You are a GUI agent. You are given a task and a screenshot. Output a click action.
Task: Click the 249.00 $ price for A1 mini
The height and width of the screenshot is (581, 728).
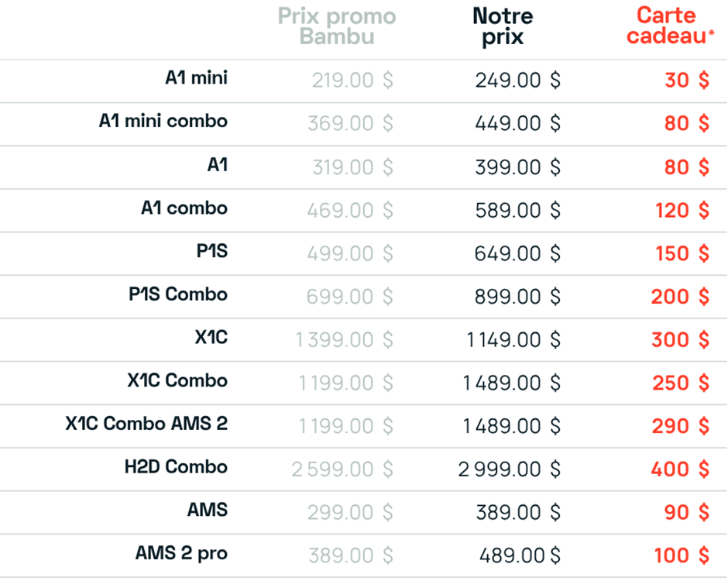tap(518, 80)
